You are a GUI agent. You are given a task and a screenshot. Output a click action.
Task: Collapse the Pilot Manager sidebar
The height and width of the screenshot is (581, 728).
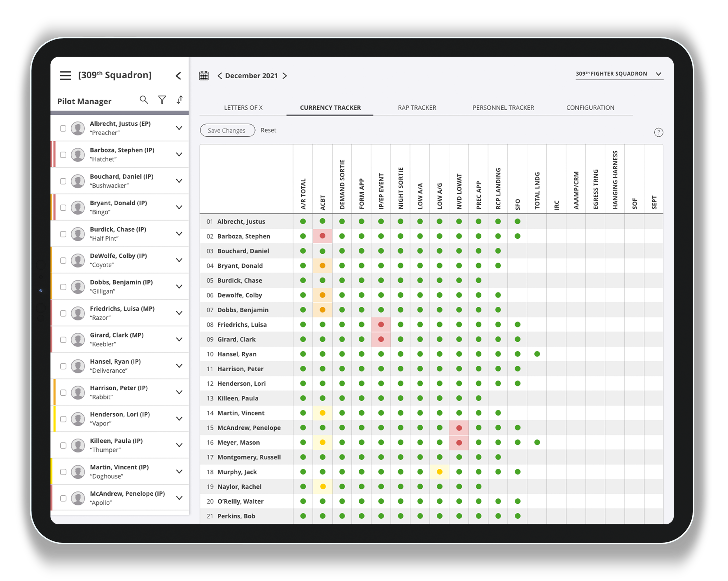tap(178, 76)
